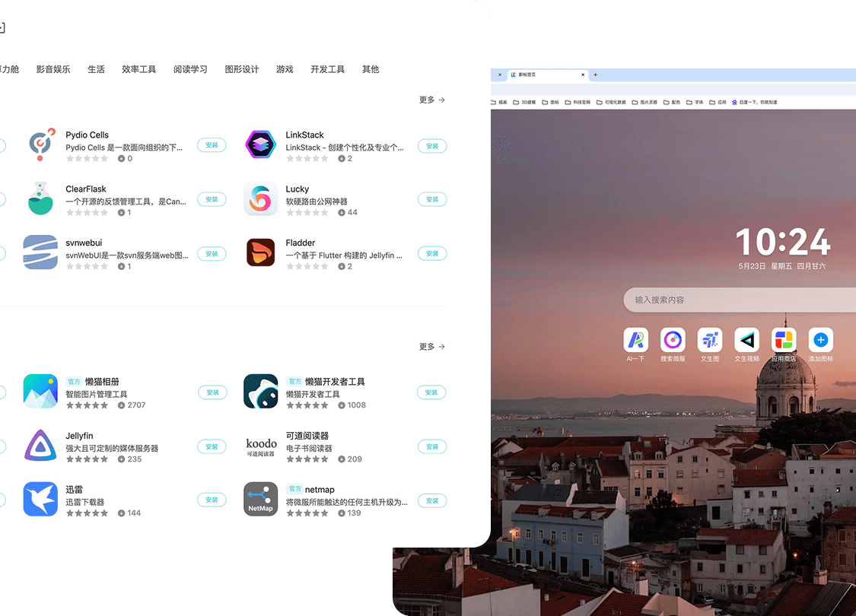Viewport: 856px width, 616px height.
Task: Click the 添加图标 plus shortcut
Action: [820, 340]
